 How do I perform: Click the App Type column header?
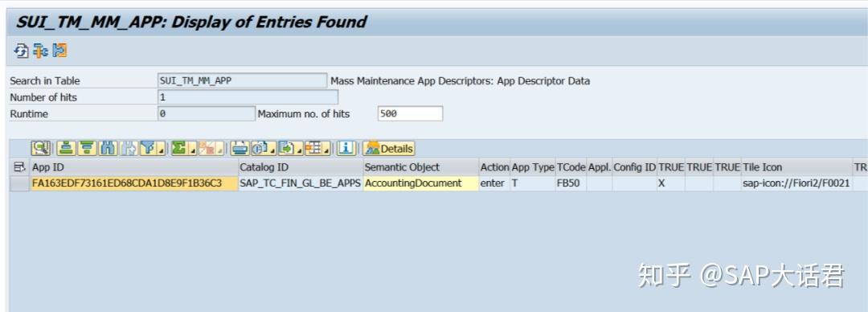[x=533, y=167]
